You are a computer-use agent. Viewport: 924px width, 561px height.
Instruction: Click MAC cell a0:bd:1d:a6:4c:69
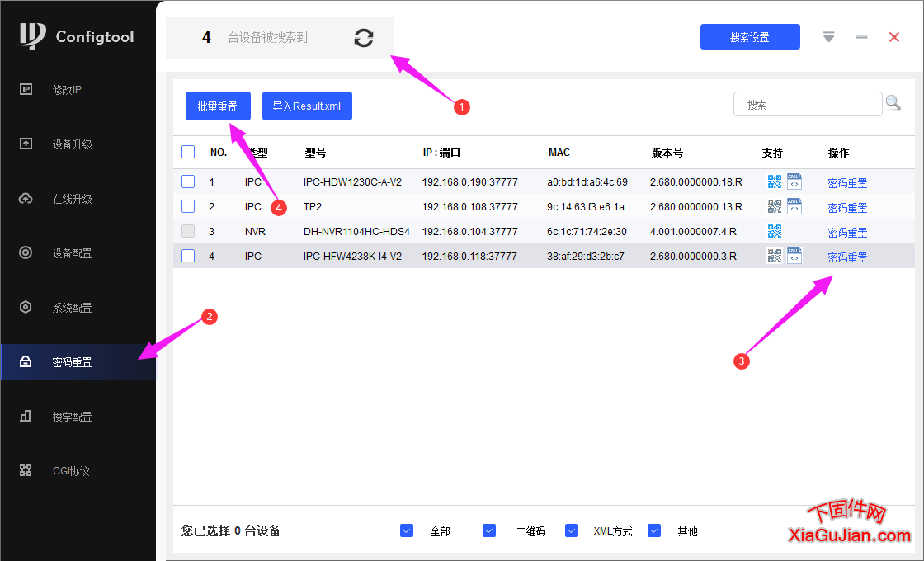click(587, 182)
